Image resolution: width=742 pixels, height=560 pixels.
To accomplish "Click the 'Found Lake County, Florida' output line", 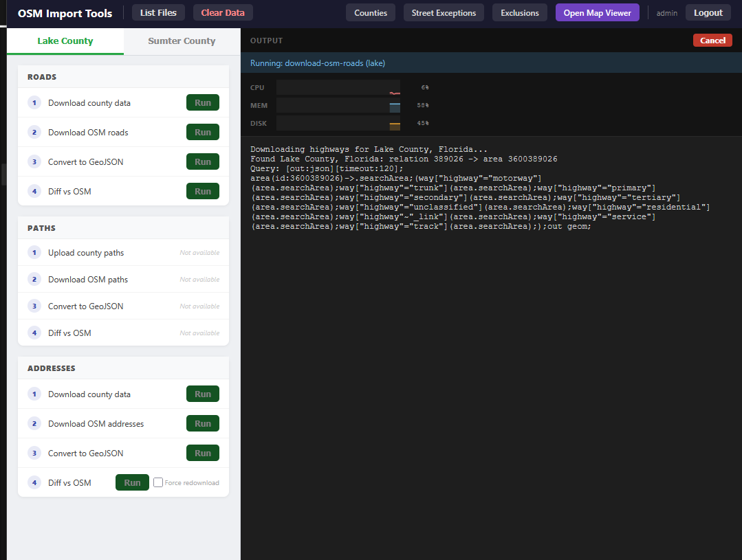I will coord(404,159).
